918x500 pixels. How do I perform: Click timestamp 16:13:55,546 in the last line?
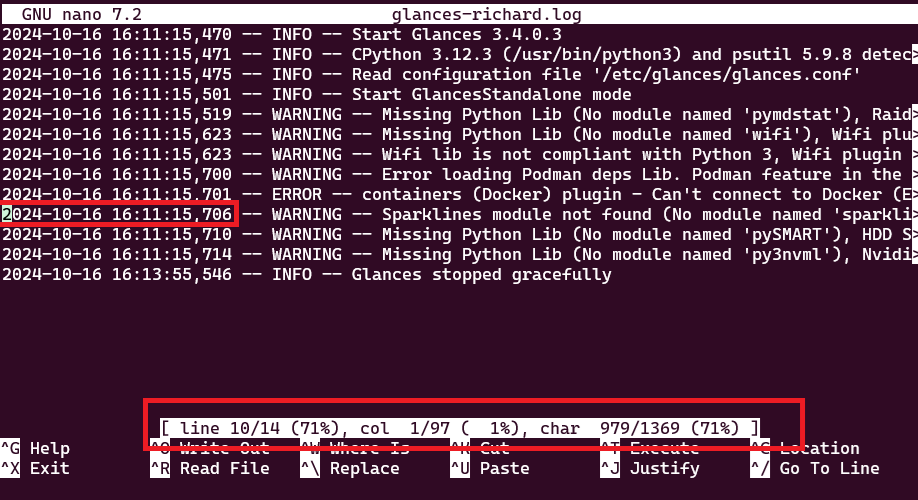(172, 275)
